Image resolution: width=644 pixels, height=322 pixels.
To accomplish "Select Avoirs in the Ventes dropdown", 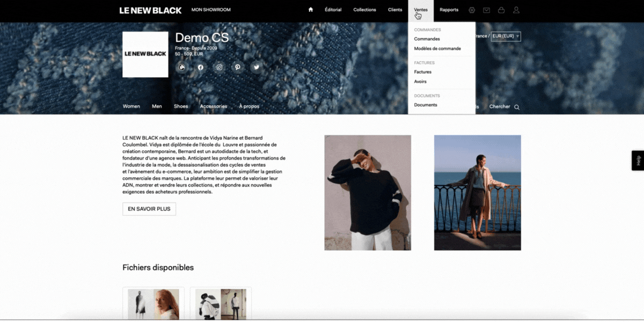I will coord(420,82).
